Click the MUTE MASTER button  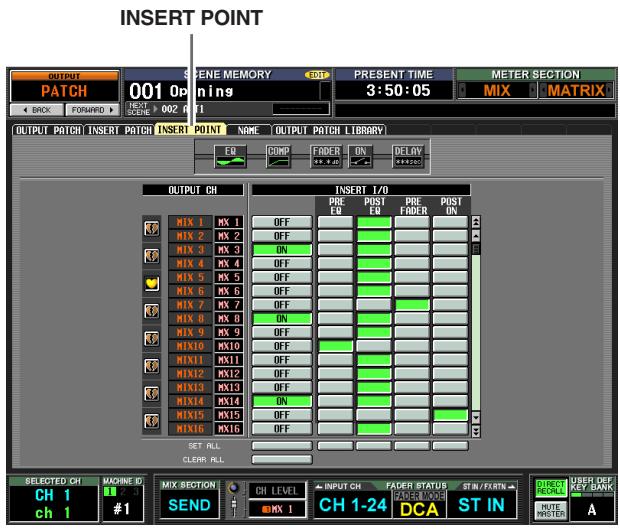(x=551, y=510)
